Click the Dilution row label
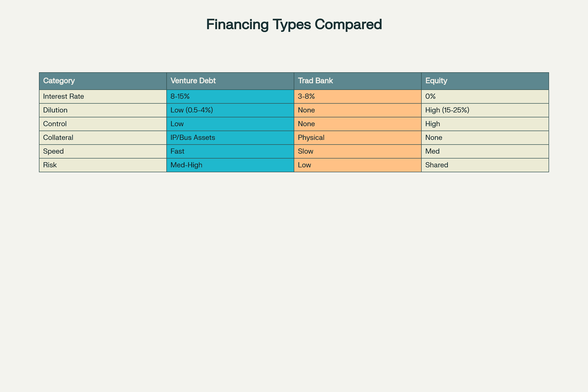Viewport: 588px width, 392px height. click(55, 110)
